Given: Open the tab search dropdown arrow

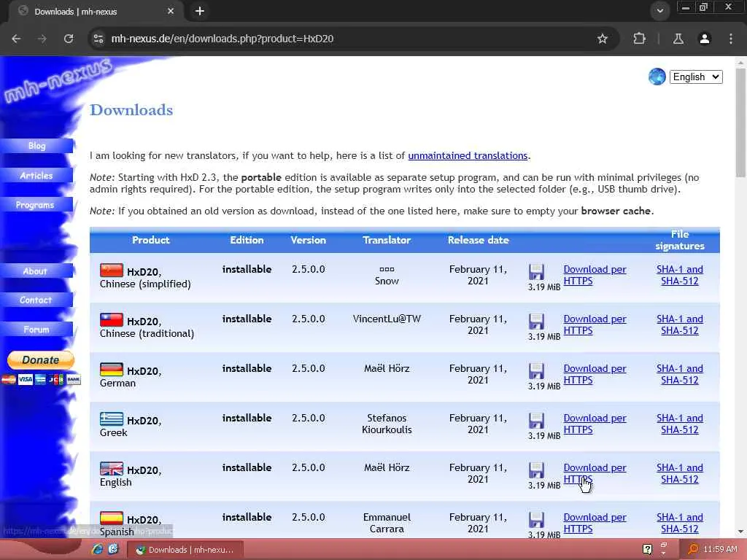Looking at the screenshot, I should pyautogui.click(x=659, y=11).
